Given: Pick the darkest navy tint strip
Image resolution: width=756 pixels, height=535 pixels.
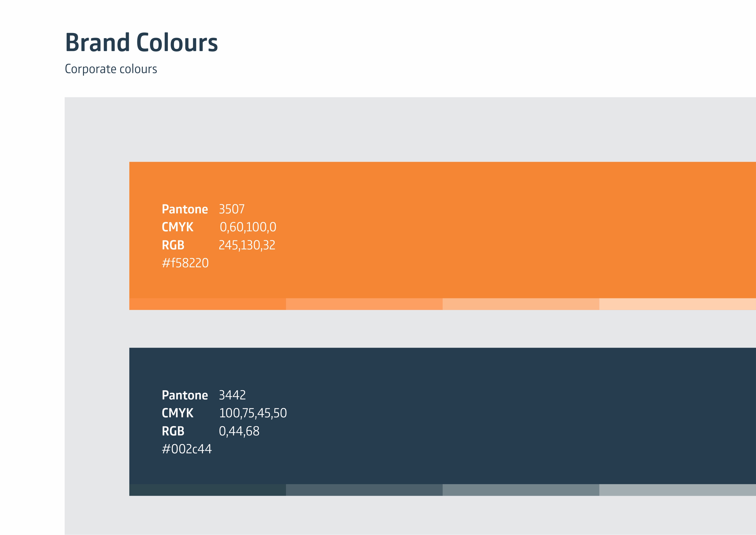Looking at the screenshot, I should tap(208, 490).
